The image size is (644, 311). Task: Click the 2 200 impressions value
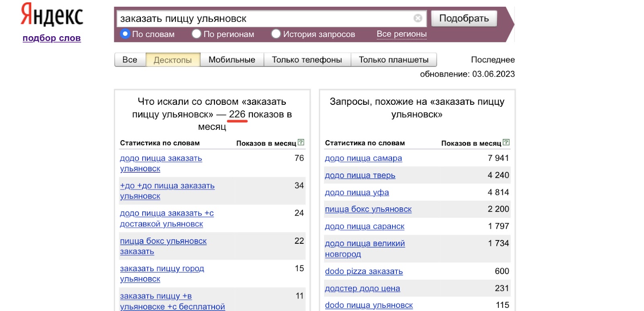498,209
